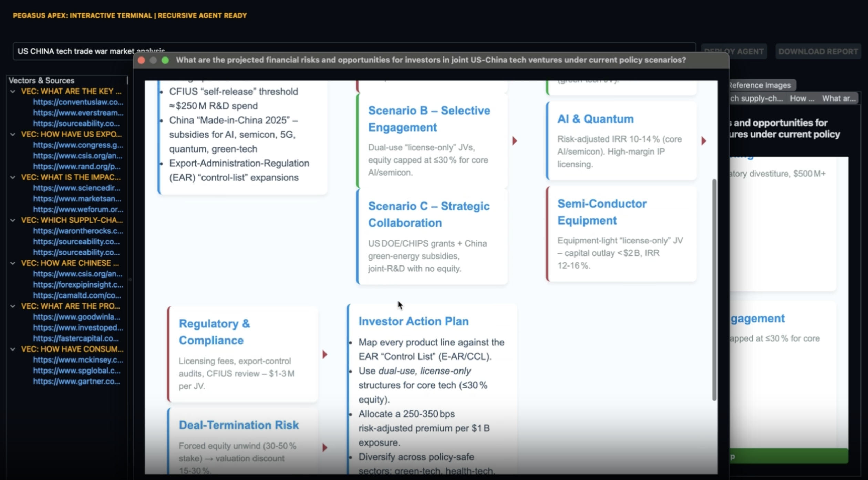Click the popup's vertical scrollbar thumb
Screen dimensions: 868x480
point(714,289)
